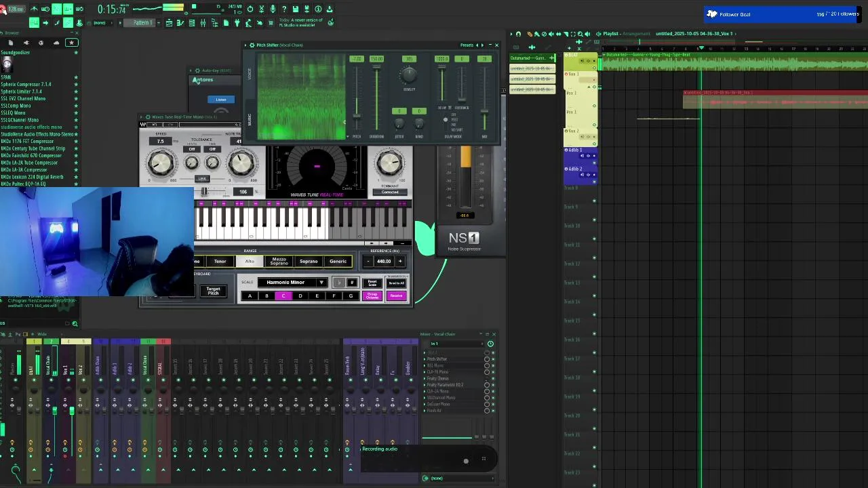Click the flat accidental button in Waves Tune
This screenshot has width=868, height=488.
click(339, 283)
